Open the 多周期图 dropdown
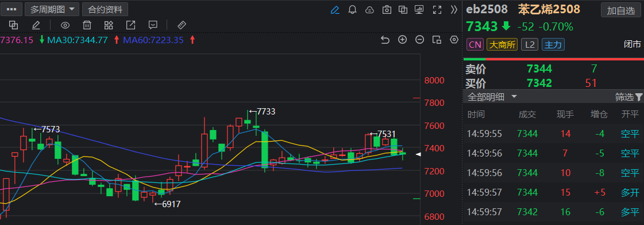644x225 pixels. (52, 9)
